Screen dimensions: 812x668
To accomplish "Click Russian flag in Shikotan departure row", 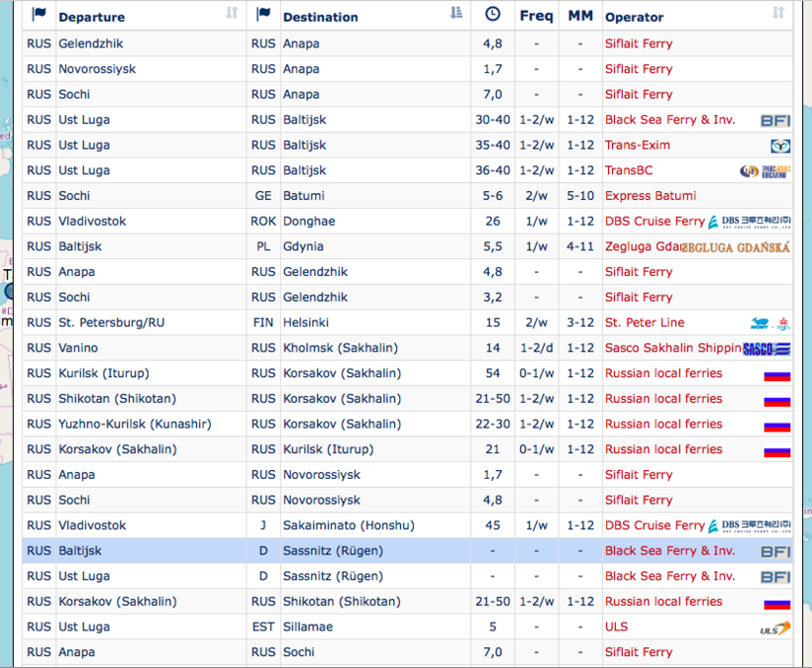I will [x=777, y=401].
